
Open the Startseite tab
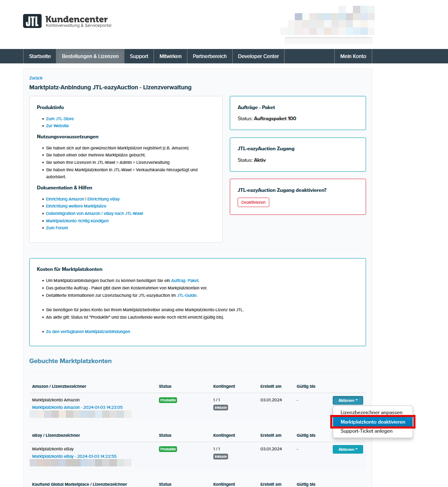[40, 56]
